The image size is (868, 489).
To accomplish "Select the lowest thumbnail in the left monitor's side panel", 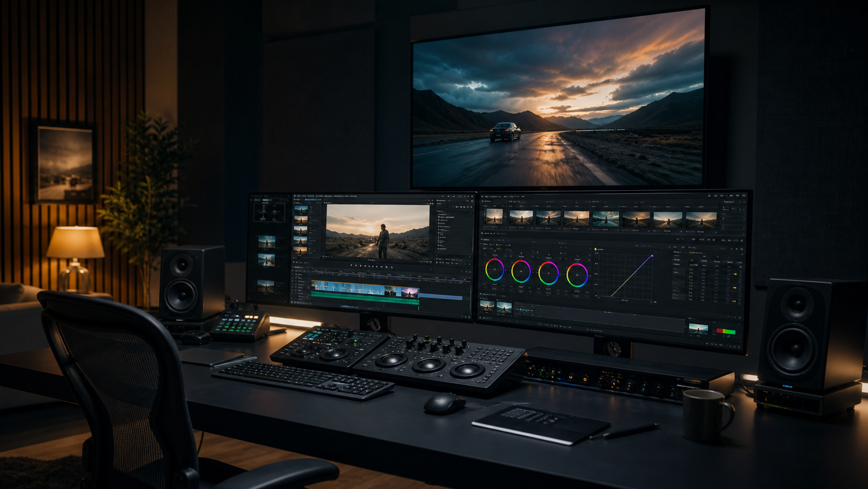I will click(266, 286).
